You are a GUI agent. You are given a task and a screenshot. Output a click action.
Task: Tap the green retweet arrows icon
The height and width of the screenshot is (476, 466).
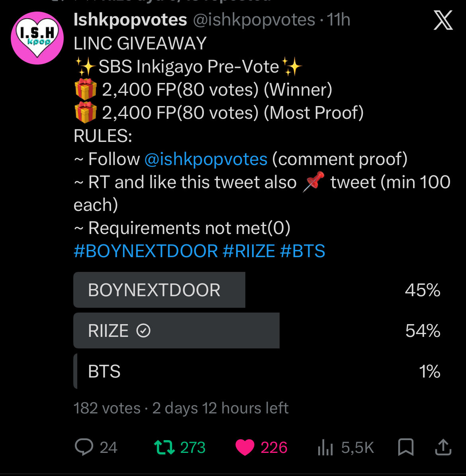click(164, 447)
